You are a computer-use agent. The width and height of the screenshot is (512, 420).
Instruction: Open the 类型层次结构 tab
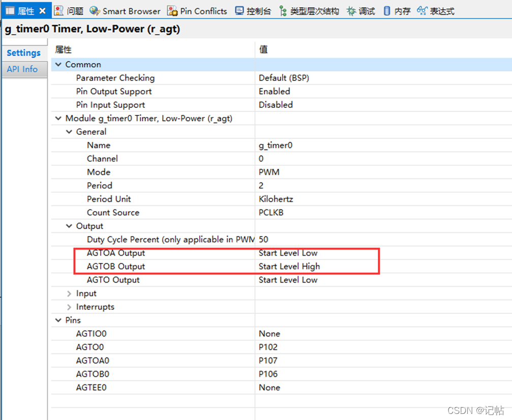point(314,11)
